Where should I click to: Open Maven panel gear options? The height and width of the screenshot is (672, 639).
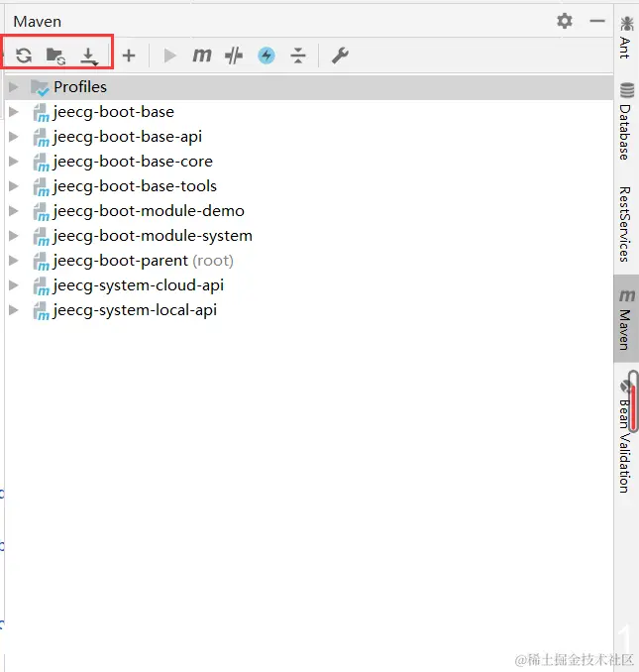565,21
